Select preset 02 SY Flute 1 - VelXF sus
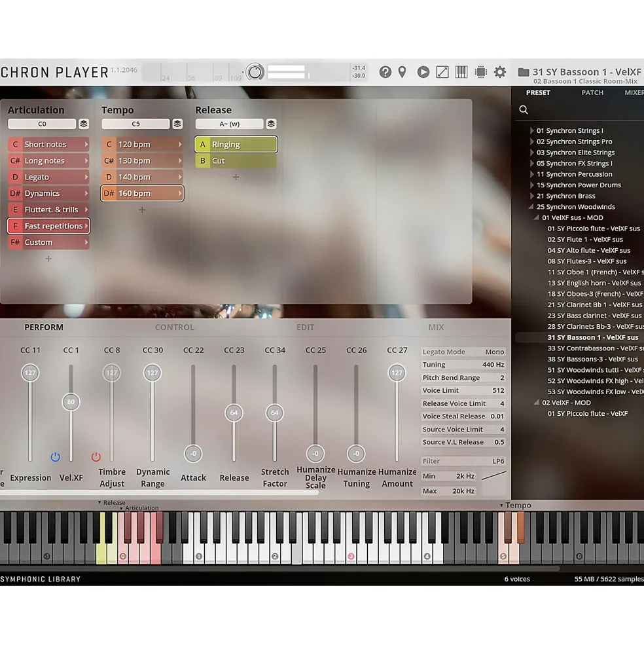644x645 pixels. [585, 240]
